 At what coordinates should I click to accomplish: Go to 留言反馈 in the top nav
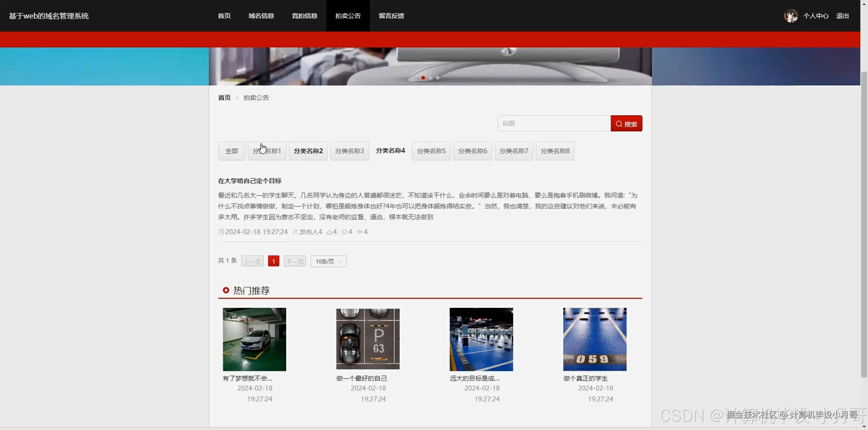(x=391, y=16)
